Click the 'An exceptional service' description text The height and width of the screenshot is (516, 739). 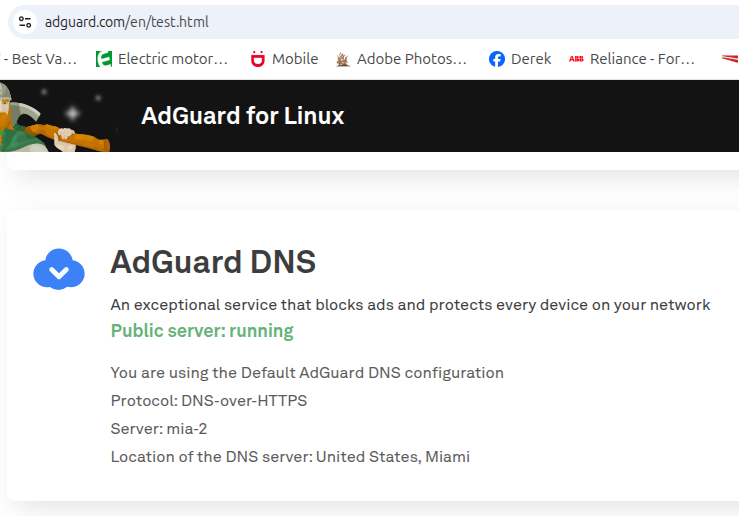coord(410,305)
